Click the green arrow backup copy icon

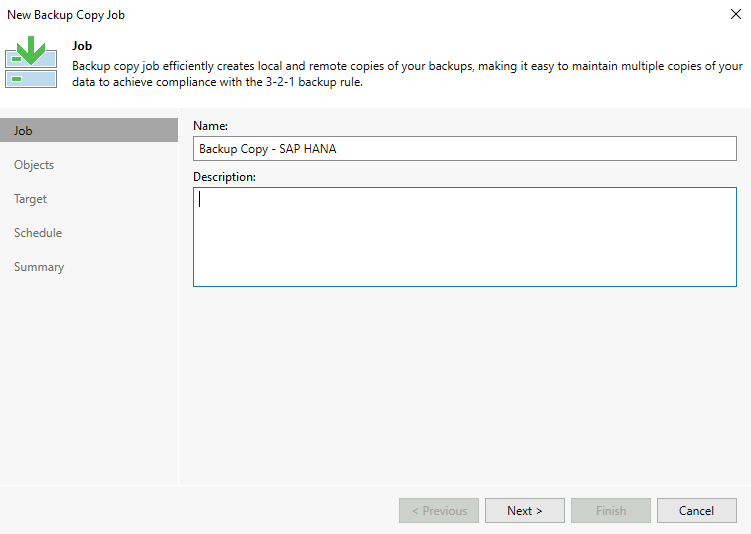(31, 62)
